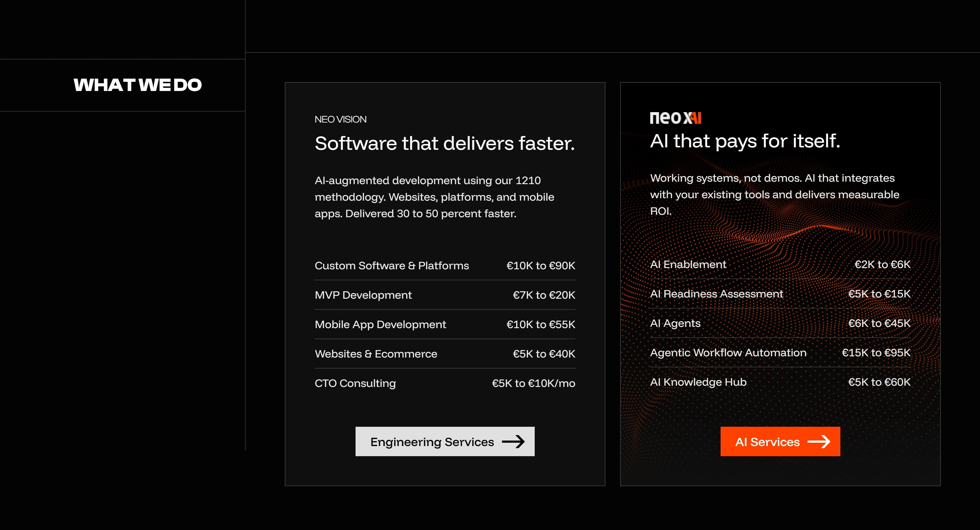Select the CTO Consulting row label
This screenshot has height=530, width=980.
[355, 383]
